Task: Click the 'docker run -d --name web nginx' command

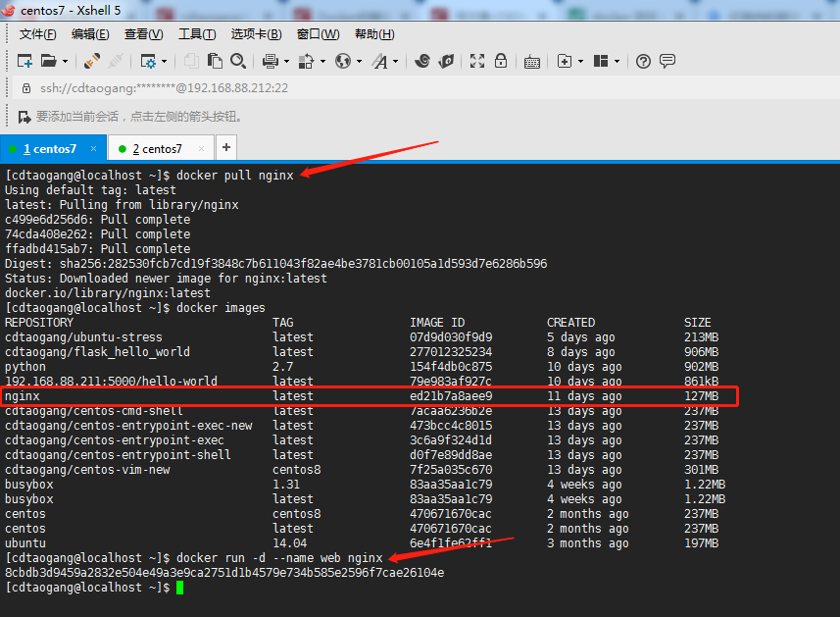Action: point(279,558)
